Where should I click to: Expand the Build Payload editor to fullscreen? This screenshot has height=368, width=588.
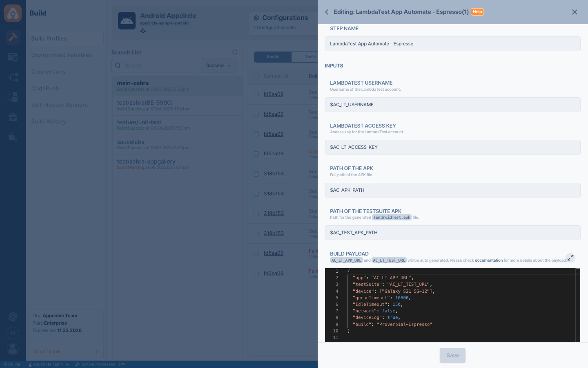click(x=570, y=258)
